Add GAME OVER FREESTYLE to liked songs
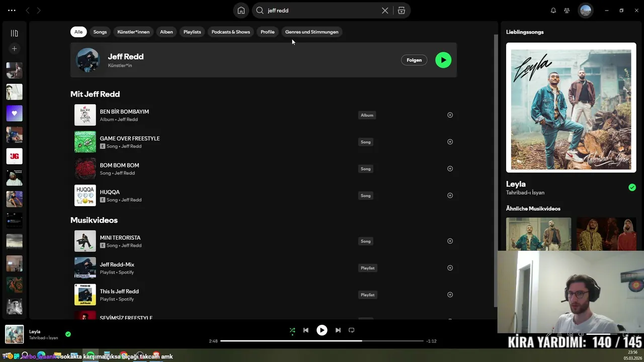 tap(450, 142)
